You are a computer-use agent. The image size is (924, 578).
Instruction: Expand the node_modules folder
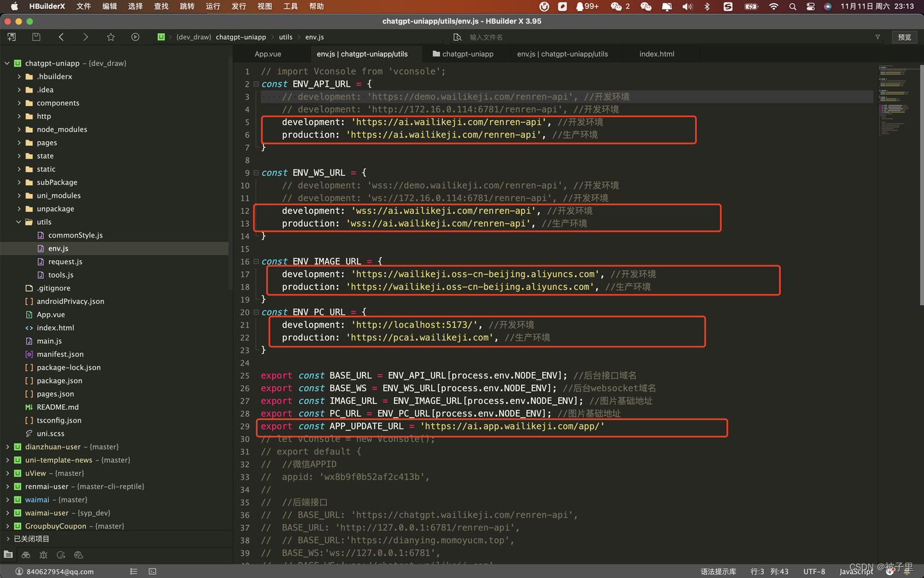pyautogui.click(x=19, y=130)
